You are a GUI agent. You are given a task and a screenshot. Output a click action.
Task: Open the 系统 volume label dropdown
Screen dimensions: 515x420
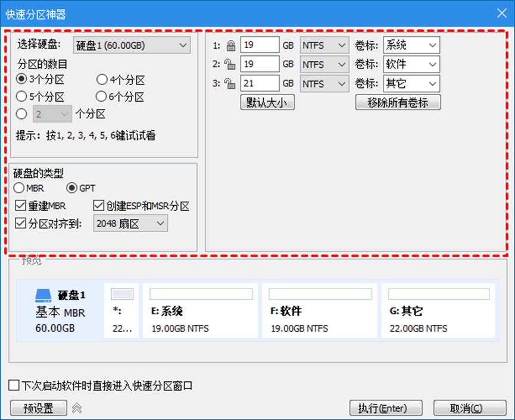[x=411, y=45]
